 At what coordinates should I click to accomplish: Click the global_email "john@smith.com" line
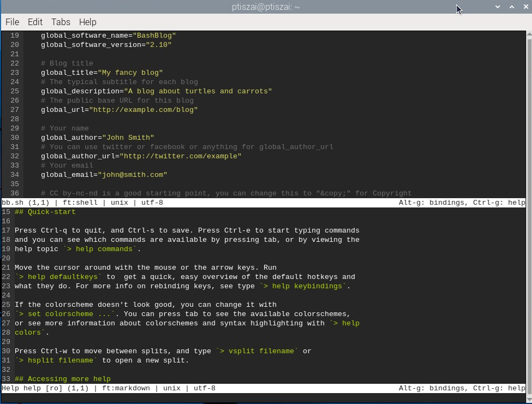104,175
